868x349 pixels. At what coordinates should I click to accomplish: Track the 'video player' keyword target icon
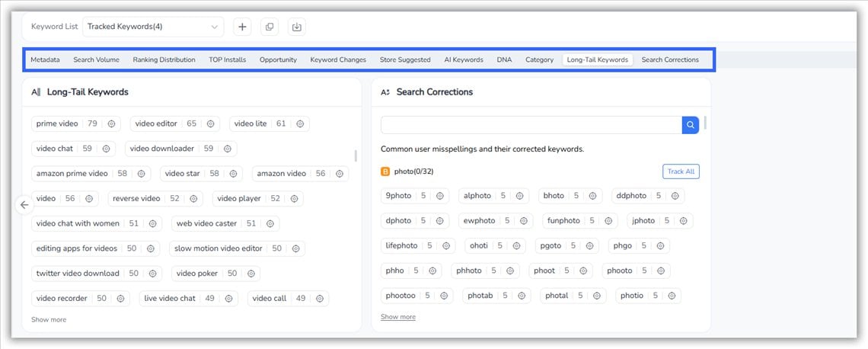click(x=294, y=199)
